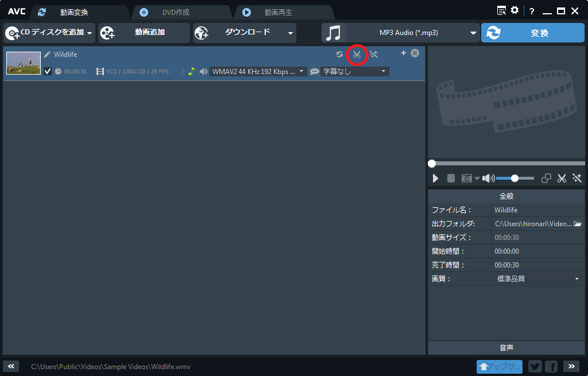Share on Twitter via the bird icon

click(x=535, y=366)
